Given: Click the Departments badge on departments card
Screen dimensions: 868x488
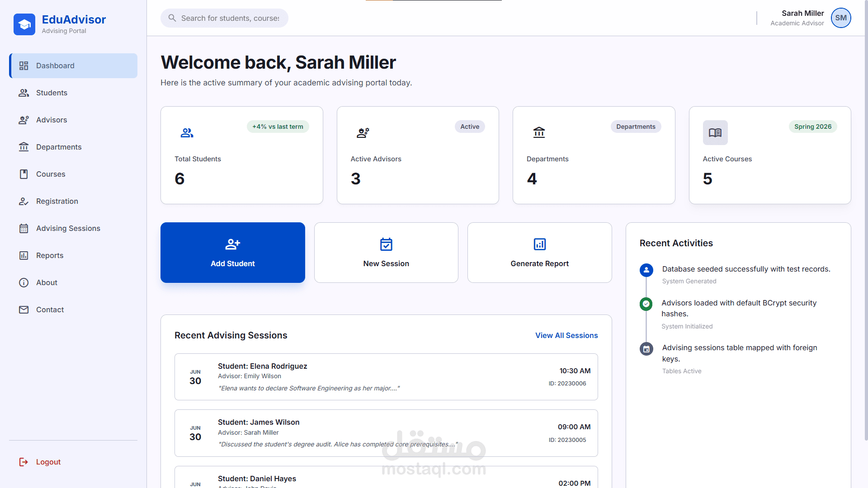Looking at the screenshot, I should click(x=636, y=127).
